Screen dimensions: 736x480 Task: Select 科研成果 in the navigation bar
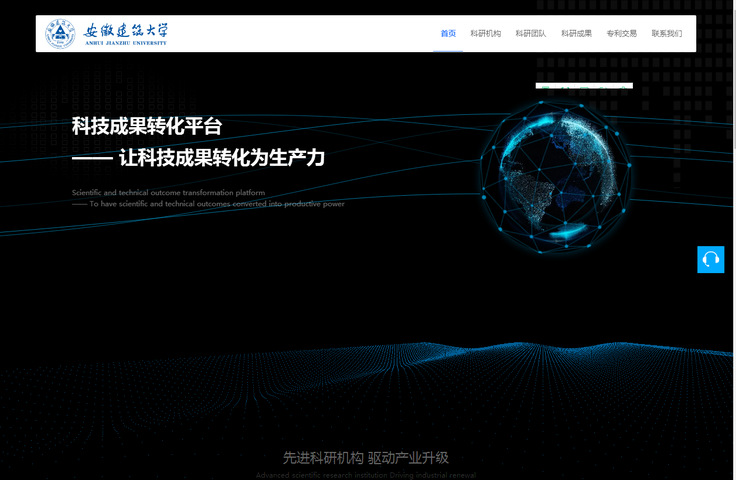pos(576,33)
